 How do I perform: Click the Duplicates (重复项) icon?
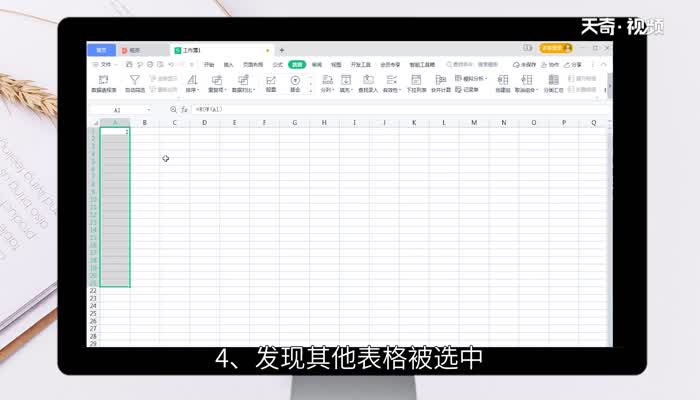(217, 80)
